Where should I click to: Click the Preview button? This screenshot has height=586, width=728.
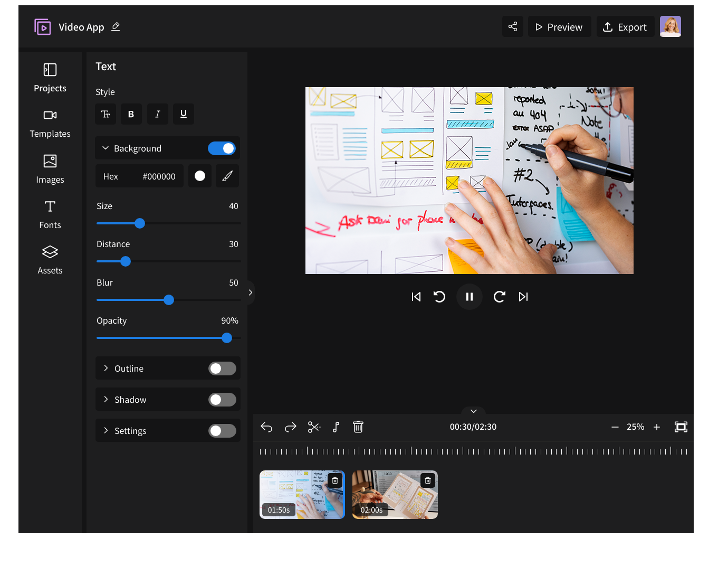(559, 27)
